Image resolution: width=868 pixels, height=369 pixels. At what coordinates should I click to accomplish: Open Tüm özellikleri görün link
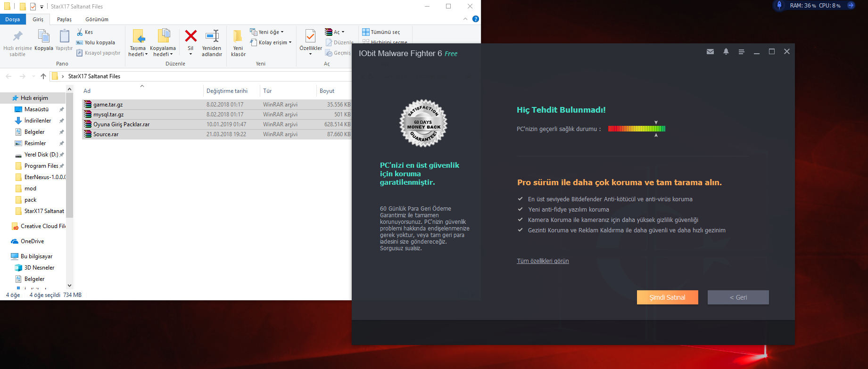click(x=543, y=261)
